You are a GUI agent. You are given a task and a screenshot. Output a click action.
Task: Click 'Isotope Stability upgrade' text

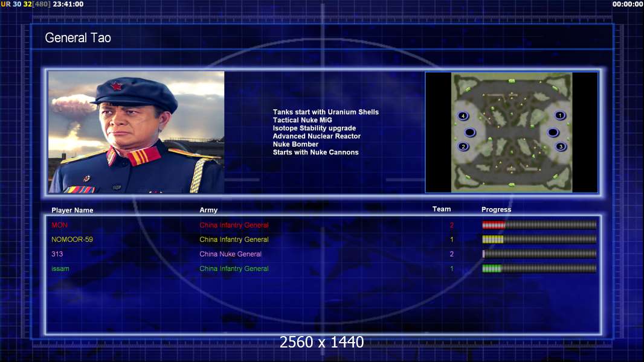click(x=314, y=128)
